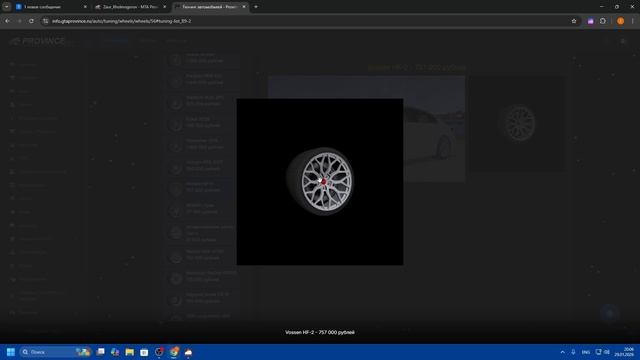Open the taskbar clock and date

point(624,352)
